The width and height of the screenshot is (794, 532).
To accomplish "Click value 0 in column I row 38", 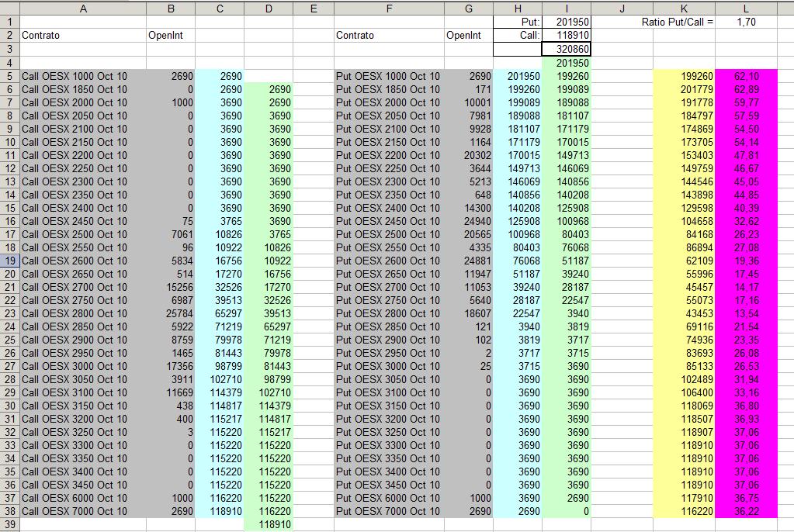I will pos(566,511).
